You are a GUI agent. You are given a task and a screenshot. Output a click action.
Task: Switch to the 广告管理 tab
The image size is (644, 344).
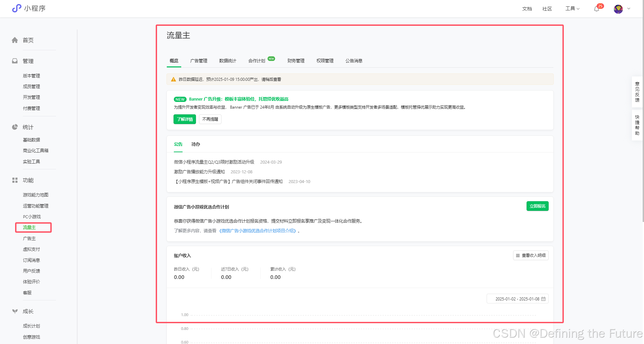click(x=199, y=61)
